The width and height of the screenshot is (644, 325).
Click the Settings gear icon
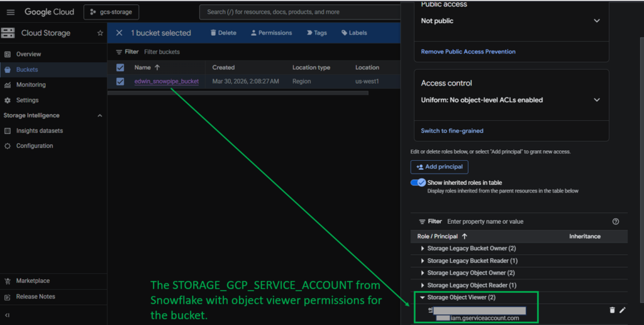8,100
